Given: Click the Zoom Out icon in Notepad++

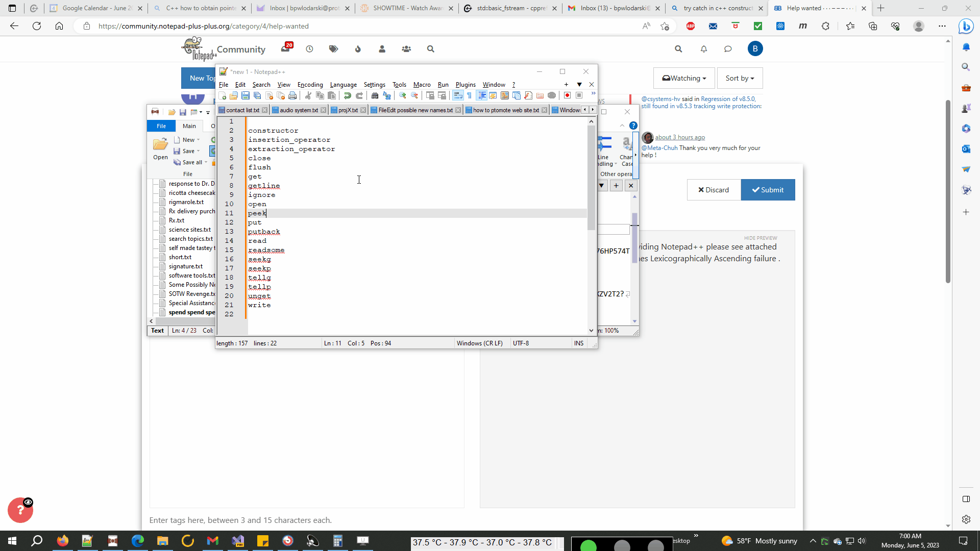Looking at the screenshot, I should (x=414, y=95).
